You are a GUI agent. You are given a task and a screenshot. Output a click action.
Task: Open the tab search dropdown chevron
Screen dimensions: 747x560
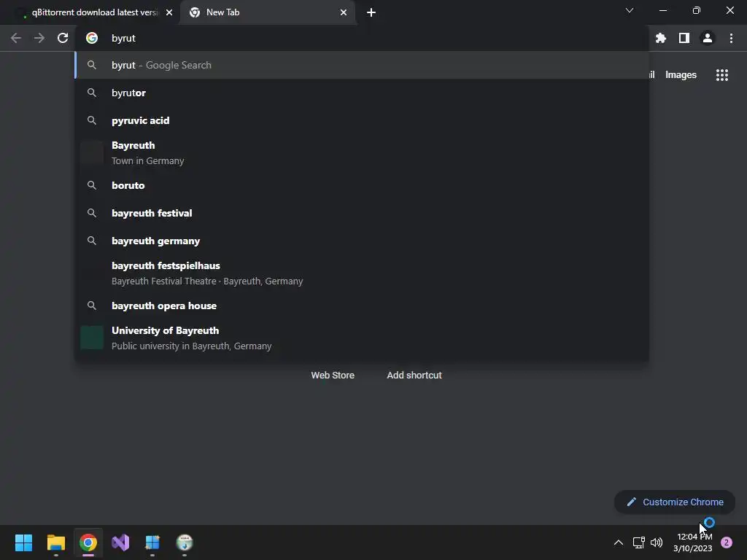click(x=630, y=10)
